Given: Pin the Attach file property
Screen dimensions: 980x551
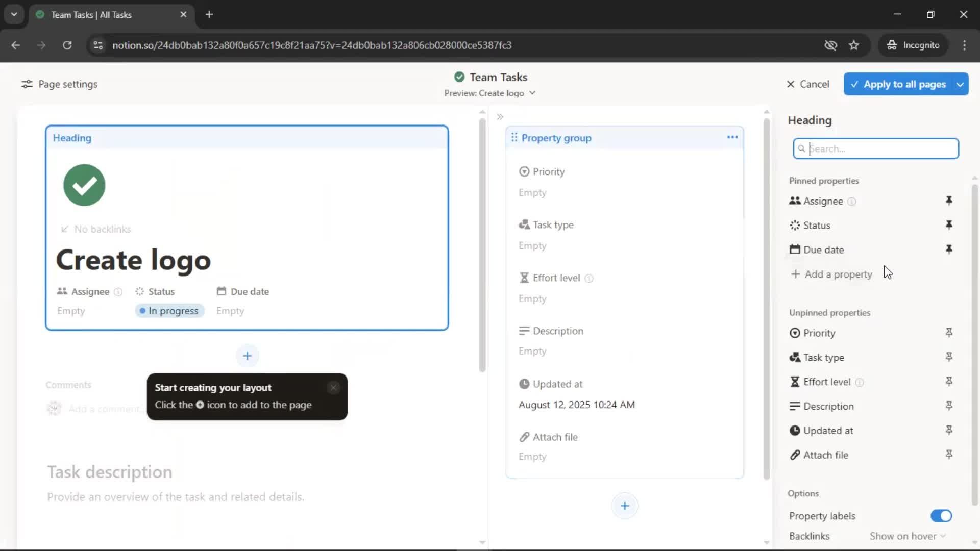Looking at the screenshot, I should pos(949,455).
